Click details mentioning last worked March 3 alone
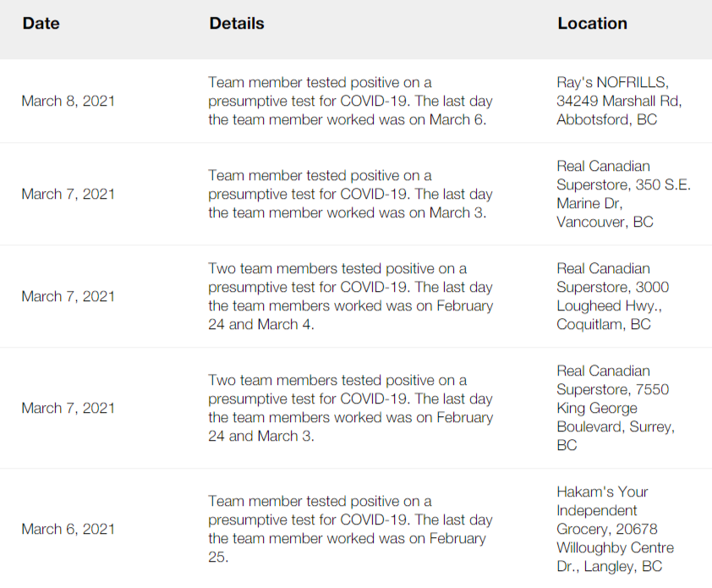 [x=350, y=194]
